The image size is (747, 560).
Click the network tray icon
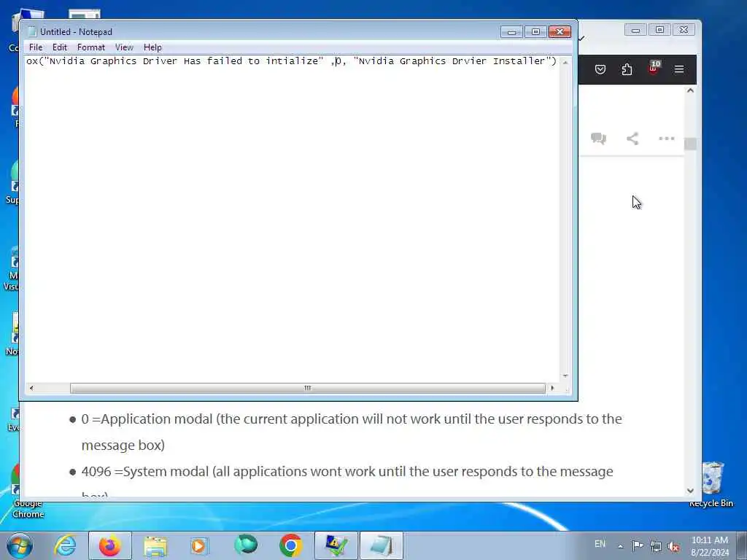pyautogui.click(x=656, y=546)
